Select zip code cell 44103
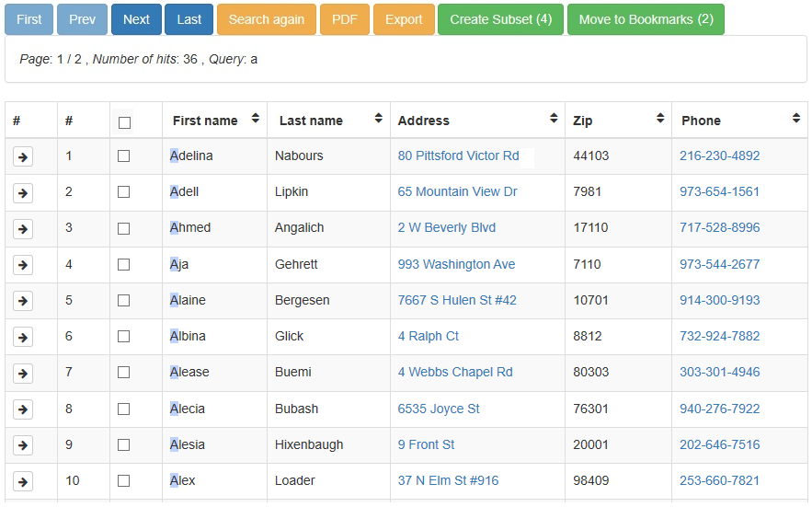The image size is (812, 507). click(x=591, y=156)
